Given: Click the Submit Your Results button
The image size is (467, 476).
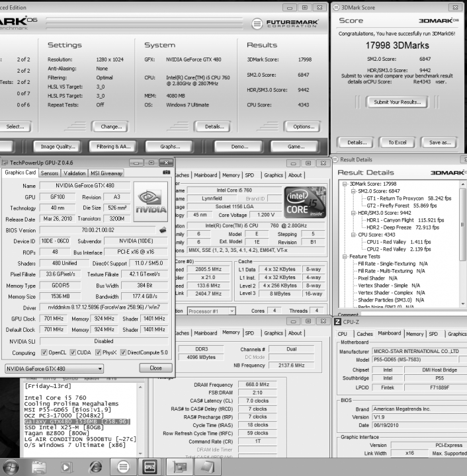Looking at the screenshot, I should 397,102.
